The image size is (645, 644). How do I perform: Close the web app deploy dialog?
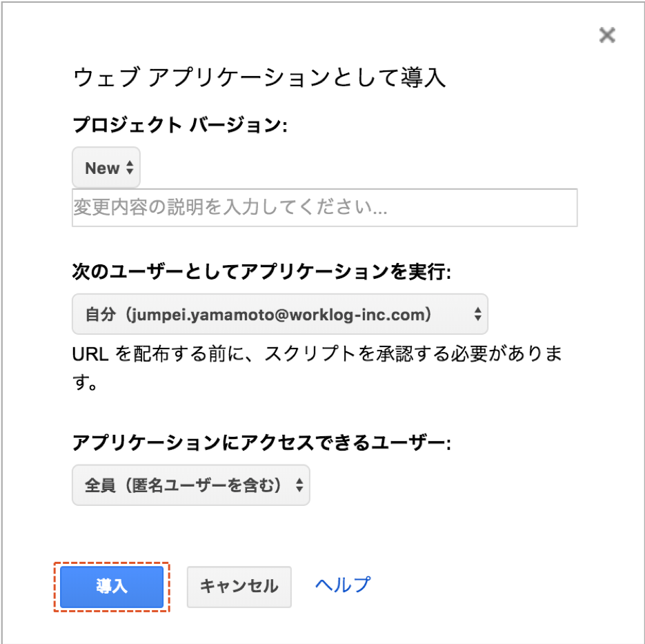click(x=607, y=35)
